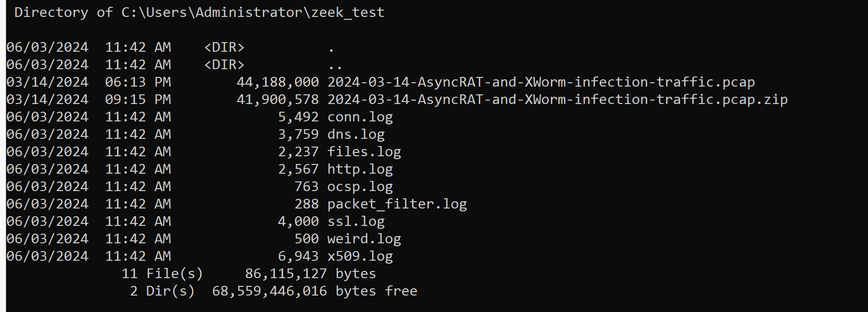Click the conn.log filename
This screenshot has height=312, width=868.
coord(360,117)
